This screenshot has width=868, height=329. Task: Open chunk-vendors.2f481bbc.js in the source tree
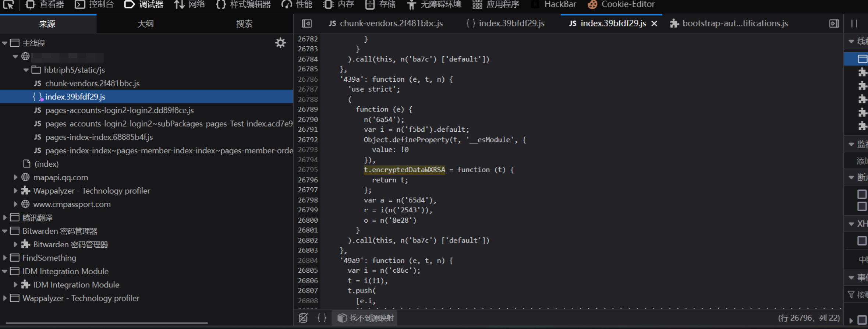tap(92, 84)
